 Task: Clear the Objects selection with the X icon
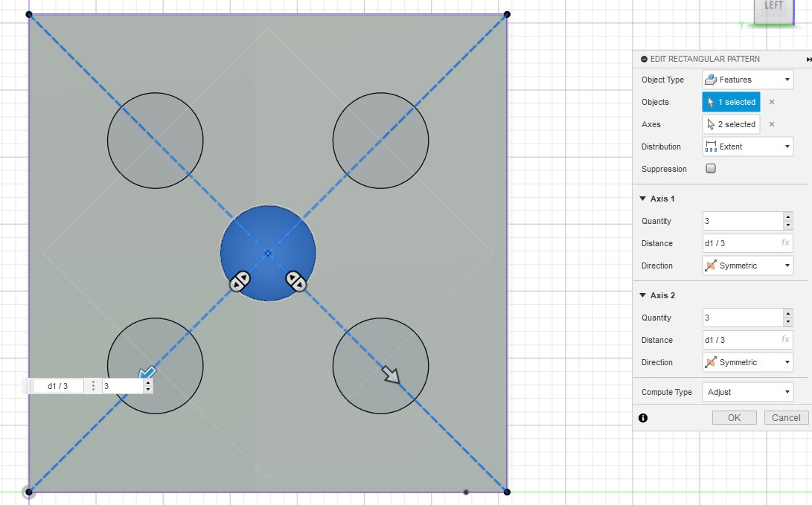point(771,102)
